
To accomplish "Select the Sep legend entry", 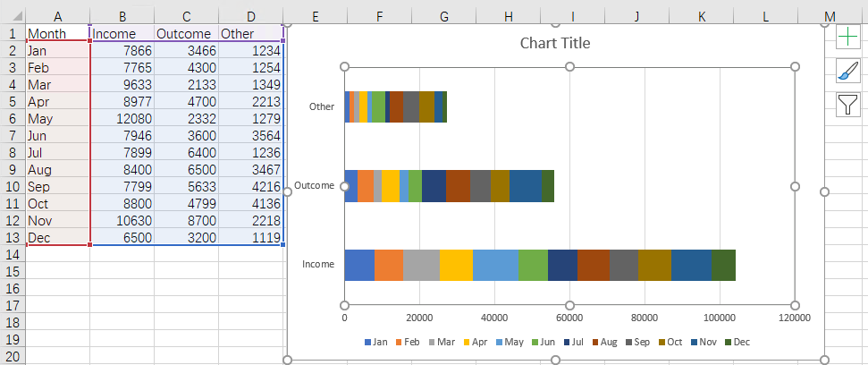I will pyautogui.click(x=637, y=343).
